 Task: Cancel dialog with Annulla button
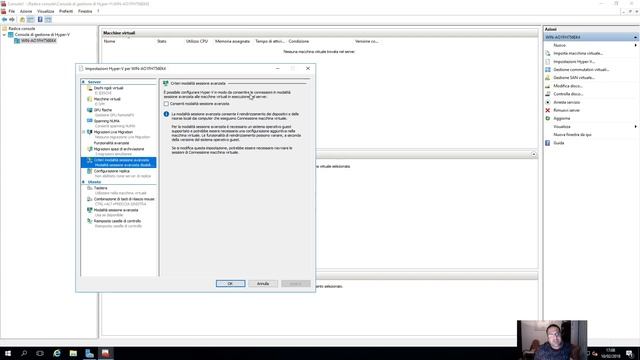click(x=263, y=284)
